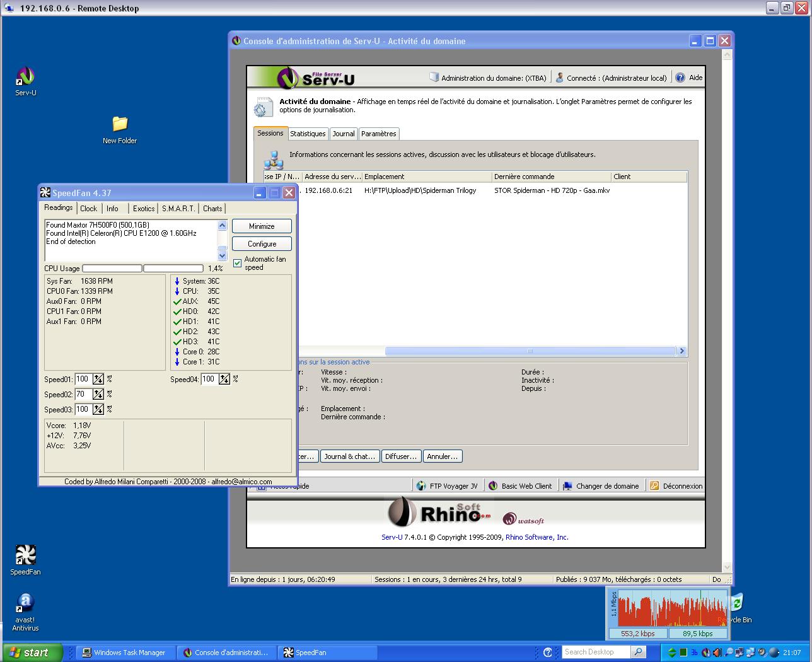
Task: Click the Changer de domaine computer icon
Action: (x=567, y=485)
